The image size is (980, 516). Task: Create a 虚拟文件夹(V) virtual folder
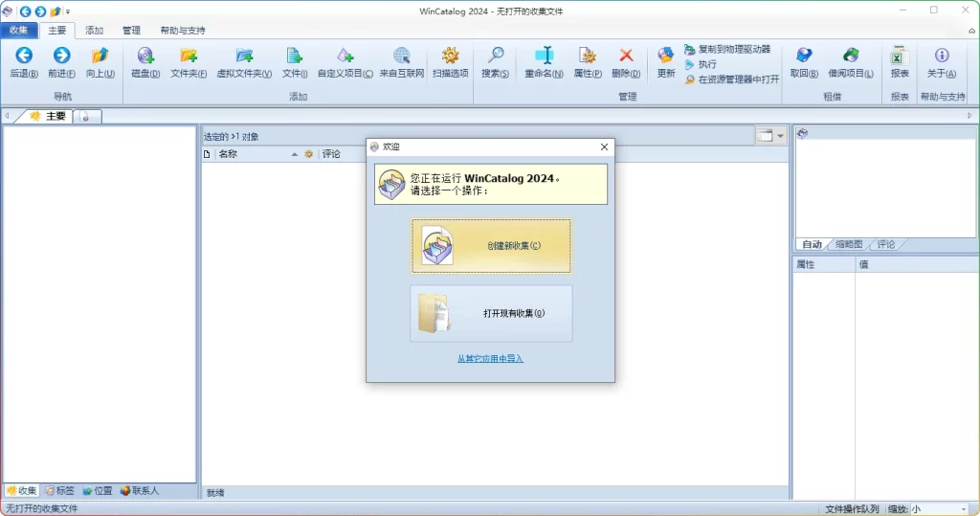(244, 62)
